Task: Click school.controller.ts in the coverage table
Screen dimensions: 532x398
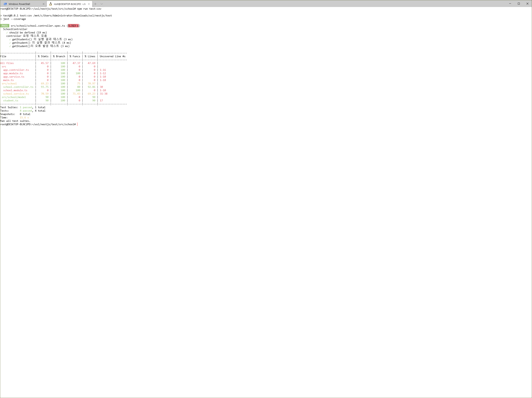Action: click(18, 87)
